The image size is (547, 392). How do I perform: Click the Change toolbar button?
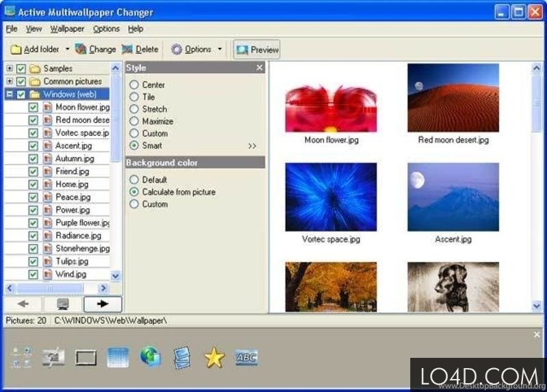pos(96,49)
